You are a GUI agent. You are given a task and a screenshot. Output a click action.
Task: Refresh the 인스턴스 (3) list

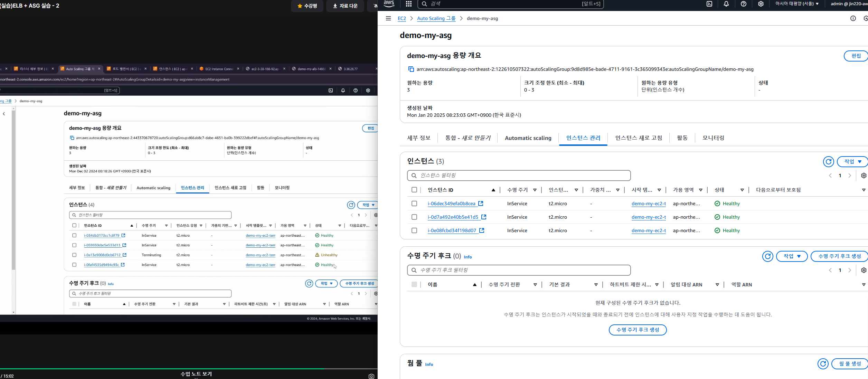point(829,161)
